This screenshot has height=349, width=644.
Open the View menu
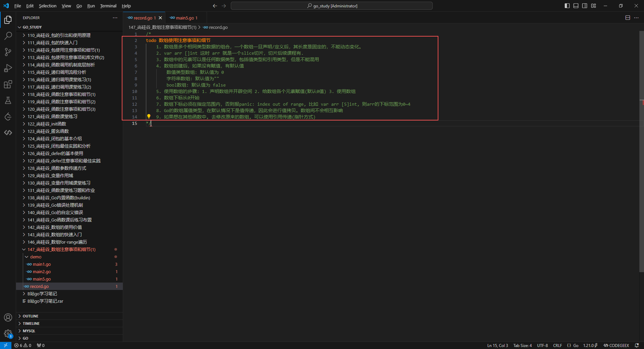(x=66, y=6)
